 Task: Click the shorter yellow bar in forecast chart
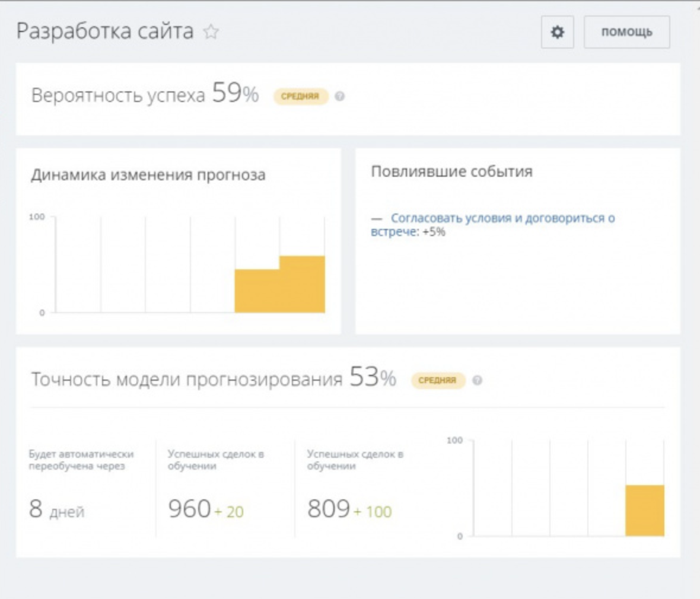click(257, 291)
